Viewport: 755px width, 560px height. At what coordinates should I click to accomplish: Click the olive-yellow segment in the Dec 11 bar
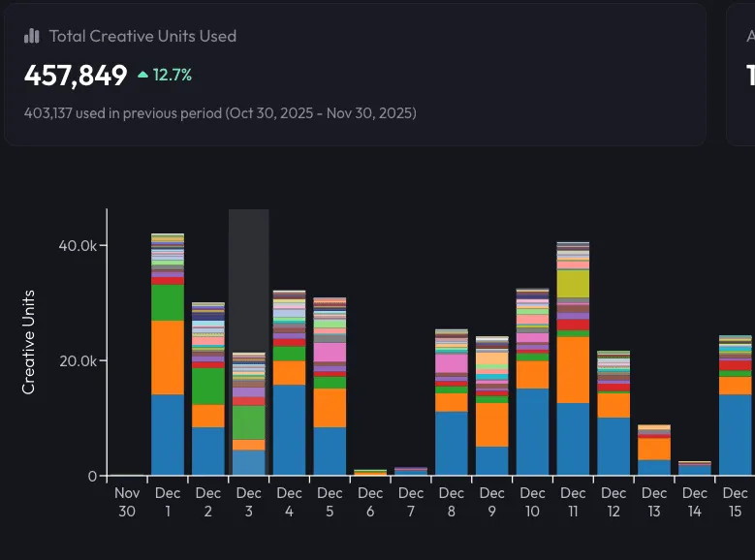click(x=573, y=283)
